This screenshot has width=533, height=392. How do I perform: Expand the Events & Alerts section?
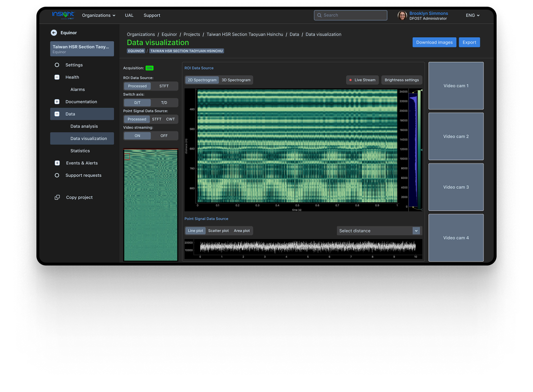[x=57, y=163]
